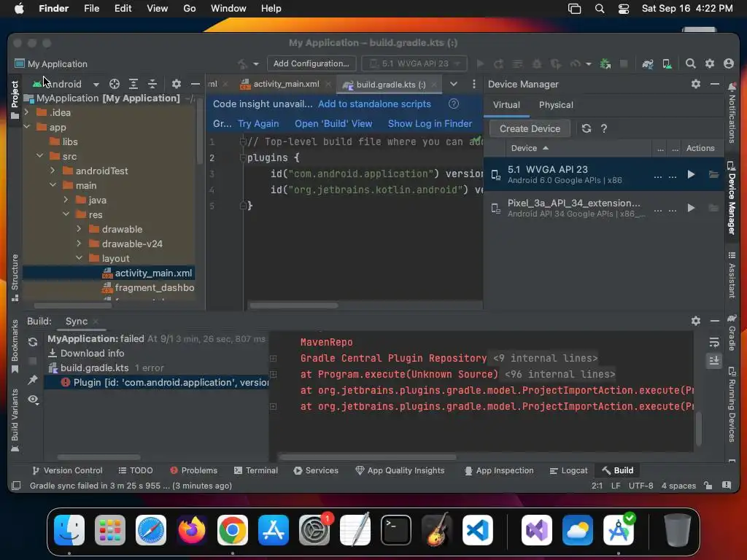Click Select Opened File target icon
This screenshot has width=747, height=560.
[115, 84]
